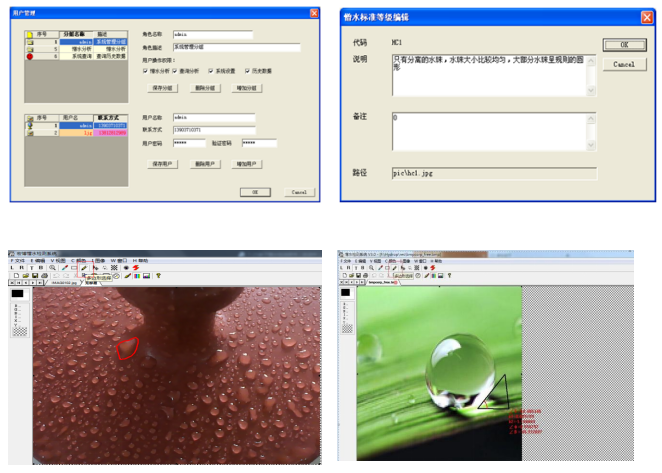The image size is (662, 473).
Task: Click the help question mark icon in bottom-left toolbar
Action: click(x=156, y=276)
